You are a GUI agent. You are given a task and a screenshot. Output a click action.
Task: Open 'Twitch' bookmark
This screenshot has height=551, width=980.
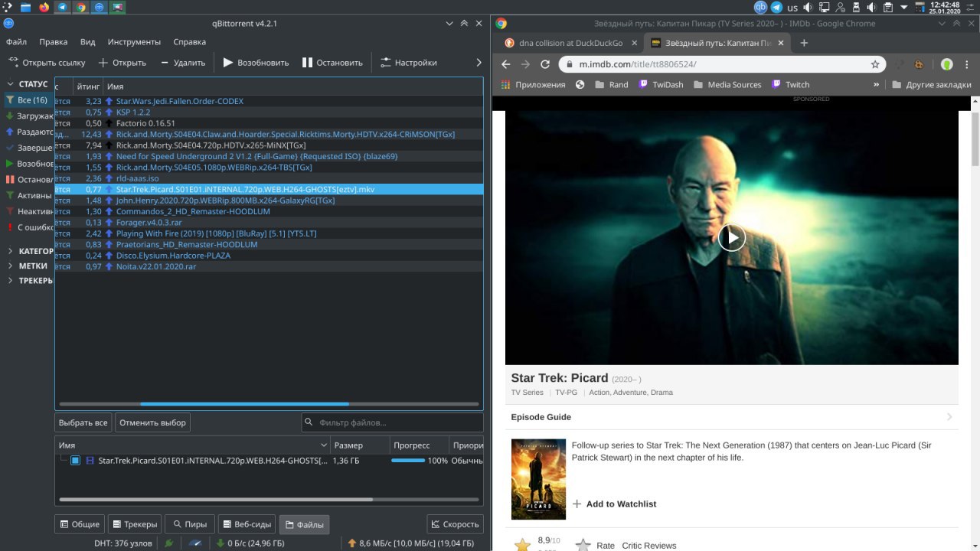coord(791,84)
